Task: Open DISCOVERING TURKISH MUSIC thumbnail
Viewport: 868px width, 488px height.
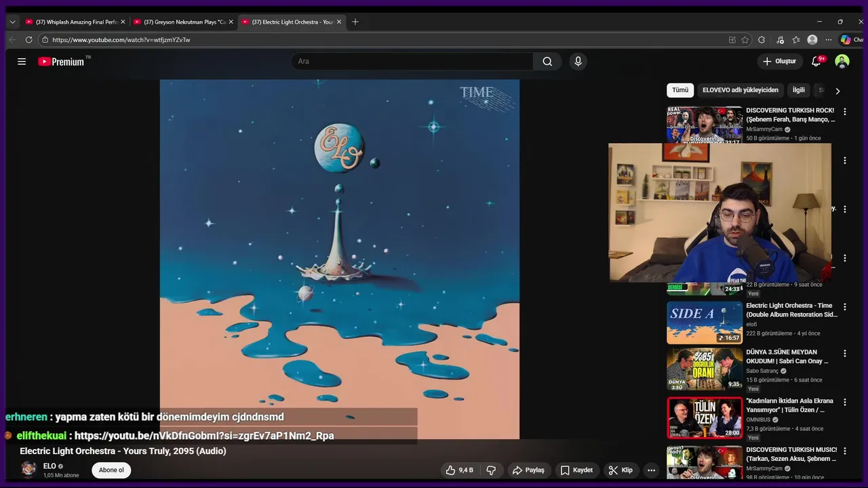Action: [x=705, y=463]
